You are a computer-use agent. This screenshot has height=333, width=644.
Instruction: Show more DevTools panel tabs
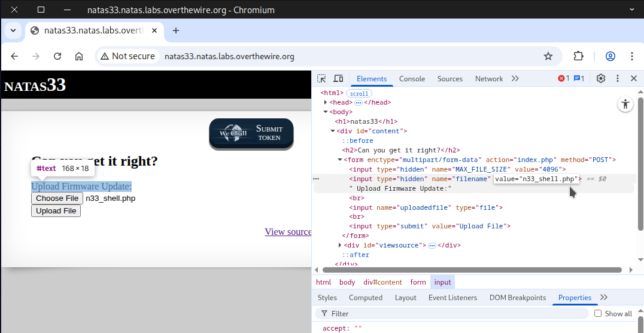[515, 79]
